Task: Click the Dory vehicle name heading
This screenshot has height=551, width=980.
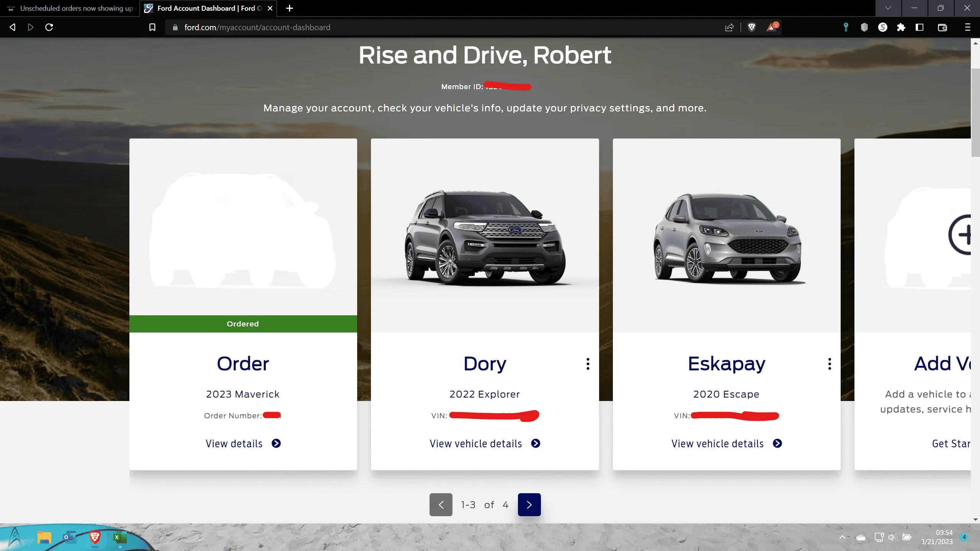Action: (x=485, y=364)
